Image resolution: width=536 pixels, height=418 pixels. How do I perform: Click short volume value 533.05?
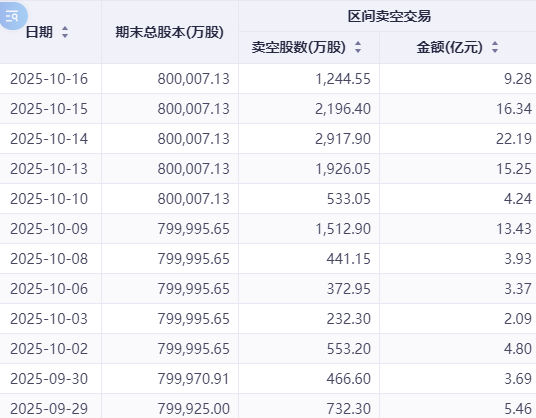[x=349, y=199]
